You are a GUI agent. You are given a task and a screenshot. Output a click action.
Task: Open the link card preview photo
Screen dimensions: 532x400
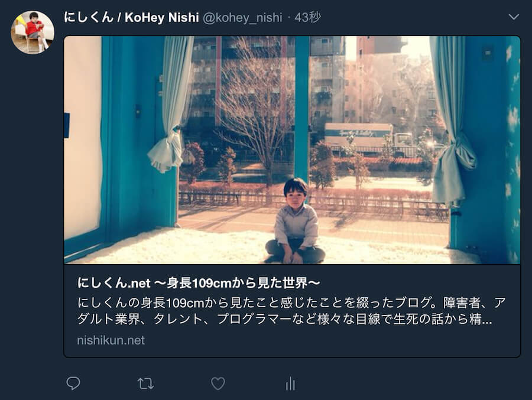tap(292, 150)
